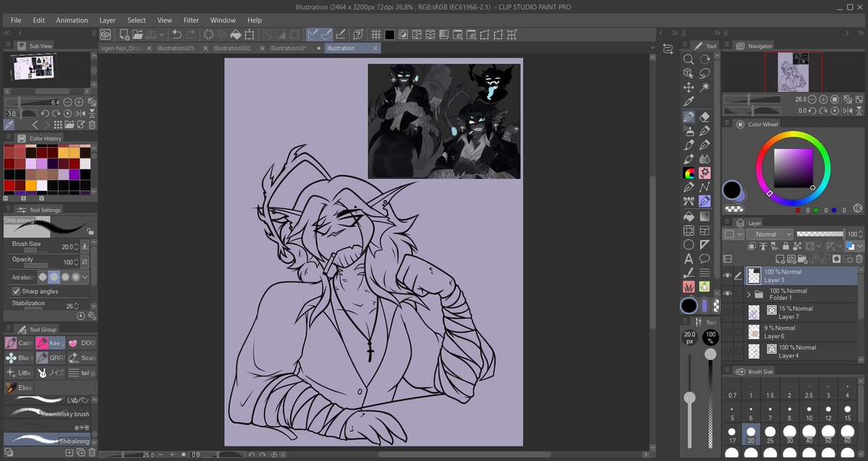Zoom in using Navigator plus icon
Screen dimensions: 868x461
pyautogui.click(x=823, y=99)
